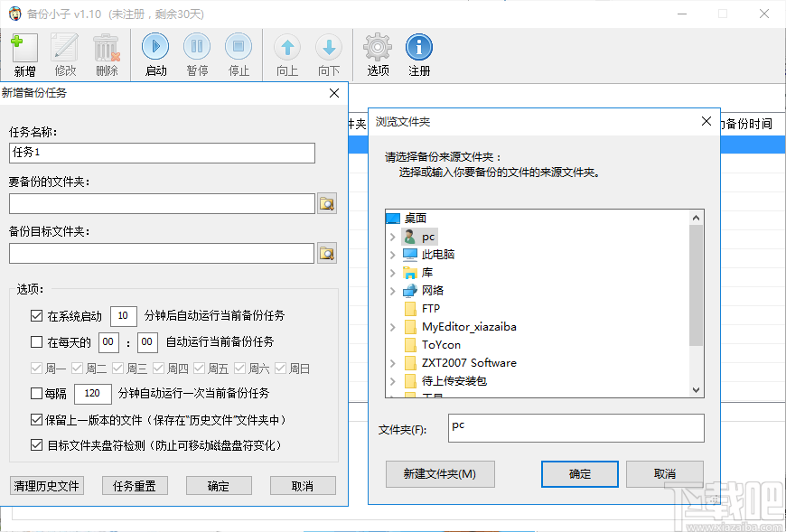Enable 在每天的 daily schedule checkbox
The image size is (786, 532).
tap(37, 342)
